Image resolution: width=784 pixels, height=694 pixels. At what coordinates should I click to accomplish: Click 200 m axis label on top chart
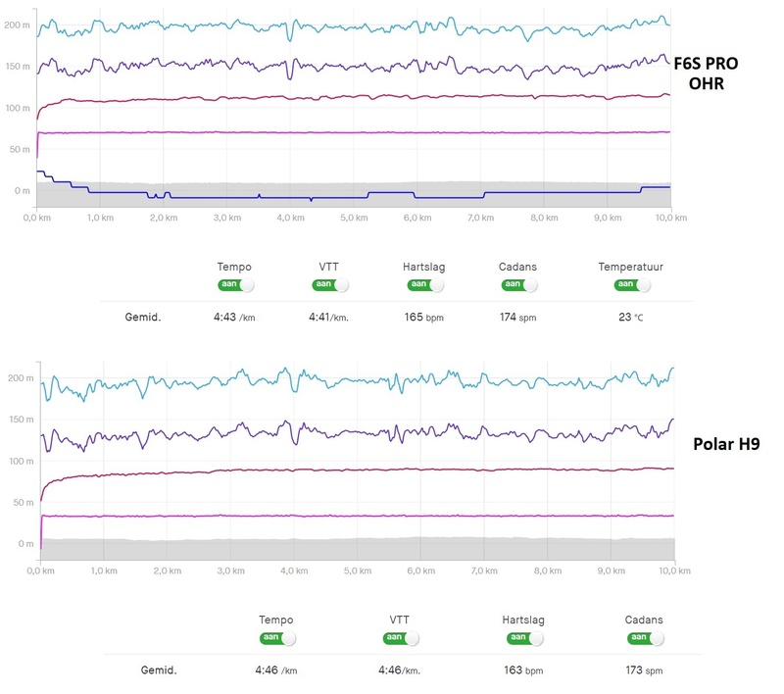point(17,25)
